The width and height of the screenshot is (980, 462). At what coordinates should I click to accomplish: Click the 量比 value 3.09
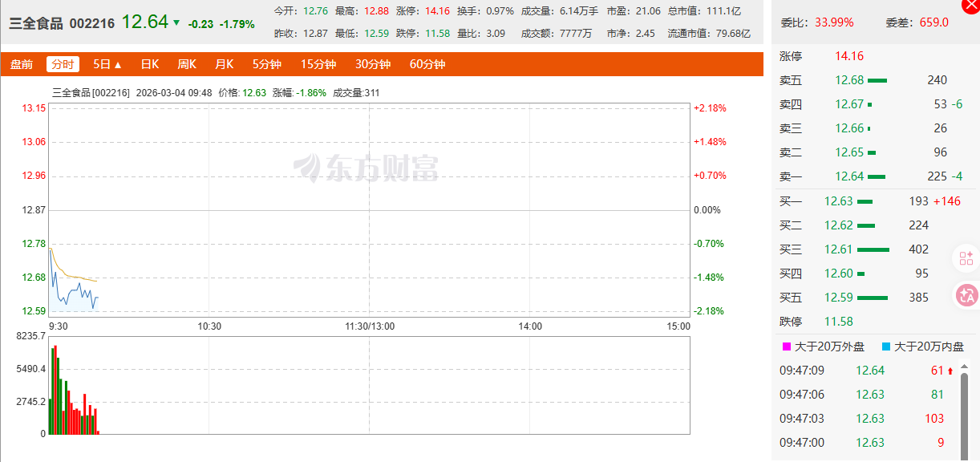(496, 33)
